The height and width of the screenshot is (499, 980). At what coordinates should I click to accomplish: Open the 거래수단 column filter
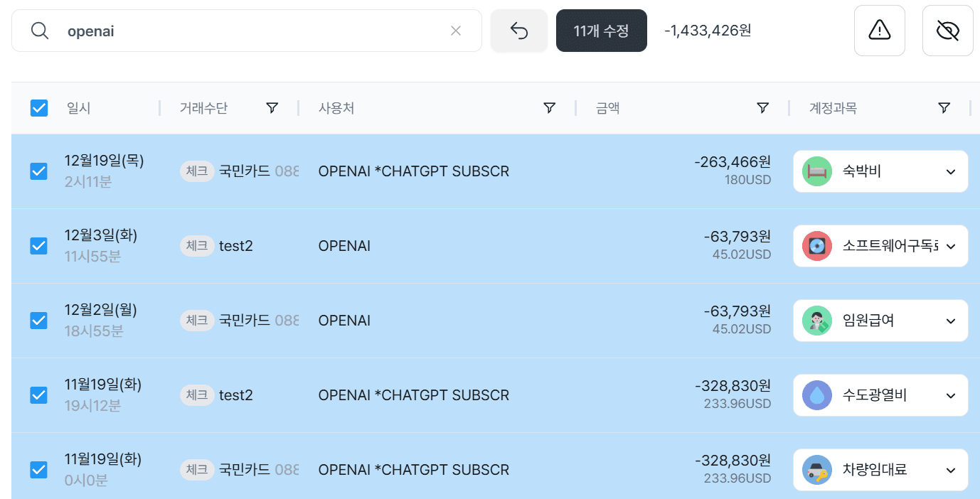click(272, 108)
